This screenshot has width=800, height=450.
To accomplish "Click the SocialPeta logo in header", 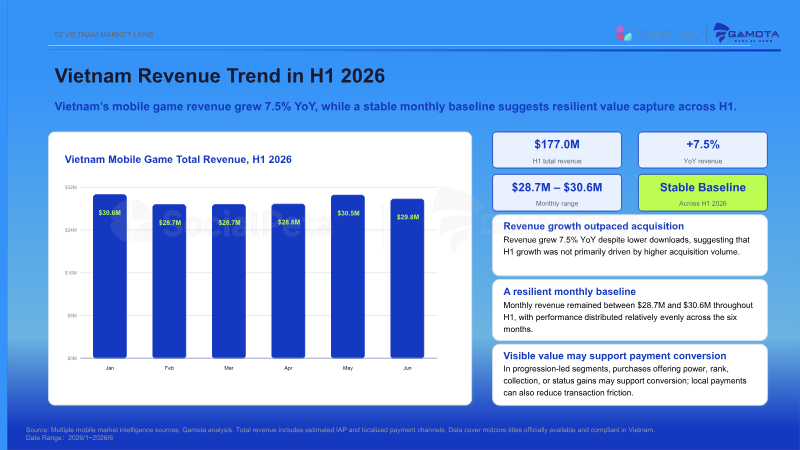I will coord(657,34).
